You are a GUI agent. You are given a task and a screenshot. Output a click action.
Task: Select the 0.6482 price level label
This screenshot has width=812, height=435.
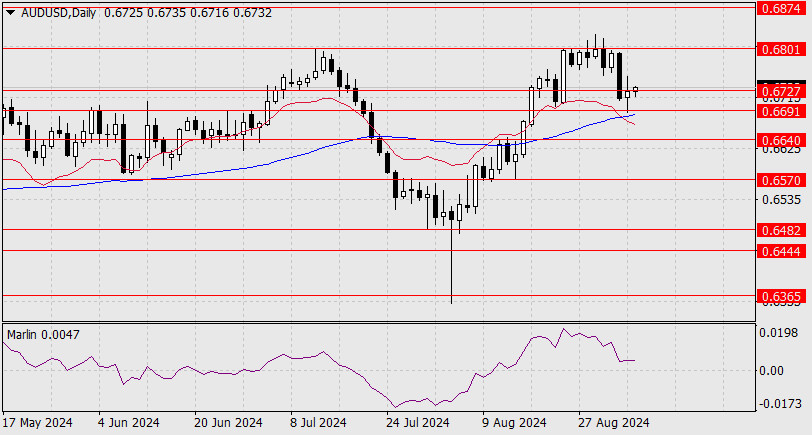pos(782,230)
